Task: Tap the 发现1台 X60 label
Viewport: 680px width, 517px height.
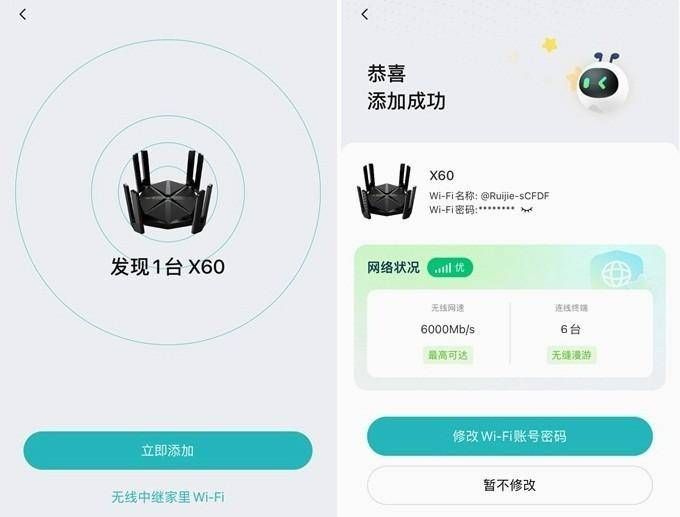Action: click(167, 267)
